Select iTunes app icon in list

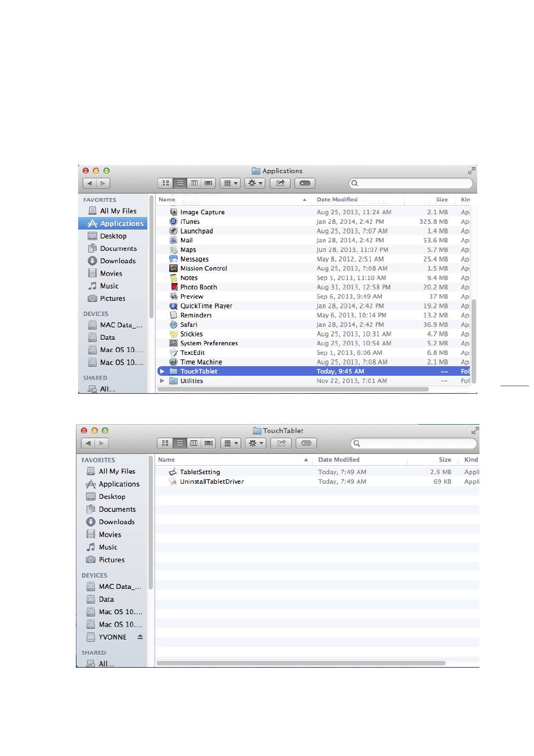click(174, 222)
